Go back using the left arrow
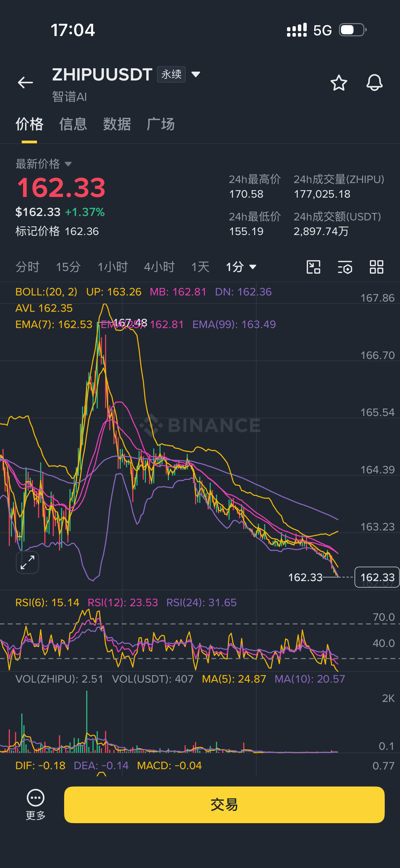This screenshot has width=400, height=868. (25, 83)
